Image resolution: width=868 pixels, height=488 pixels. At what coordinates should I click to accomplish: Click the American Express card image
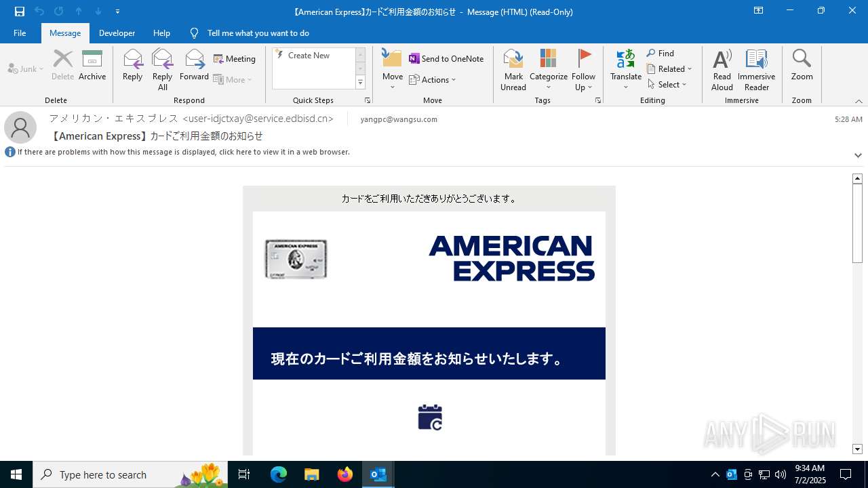pos(296,259)
